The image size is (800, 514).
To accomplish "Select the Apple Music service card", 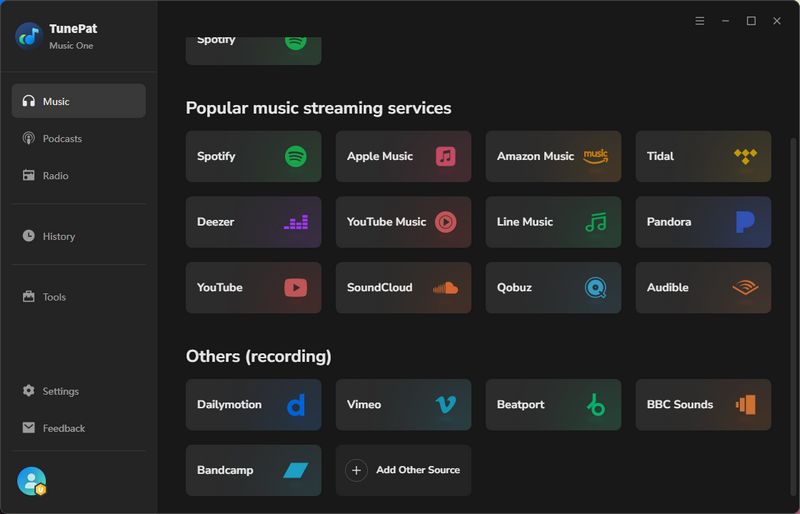I will 404,156.
